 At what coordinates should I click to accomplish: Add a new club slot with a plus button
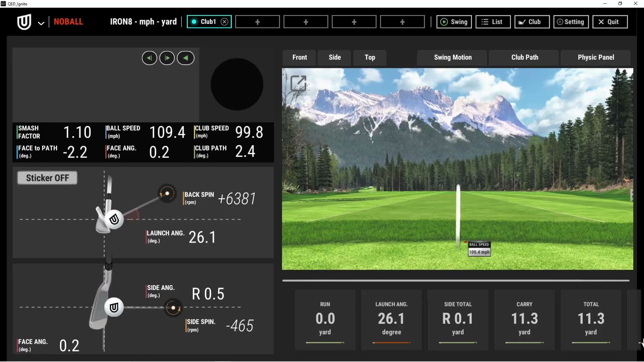[257, 21]
